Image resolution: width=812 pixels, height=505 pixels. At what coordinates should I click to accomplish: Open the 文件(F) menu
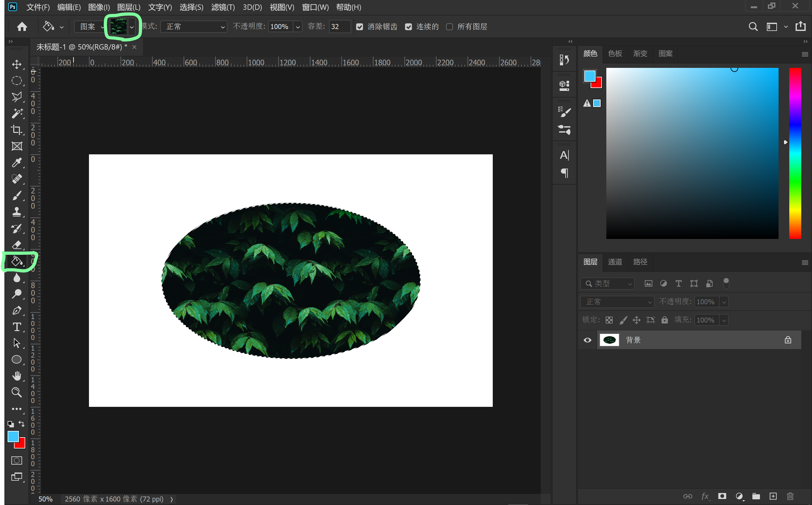click(x=38, y=7)
